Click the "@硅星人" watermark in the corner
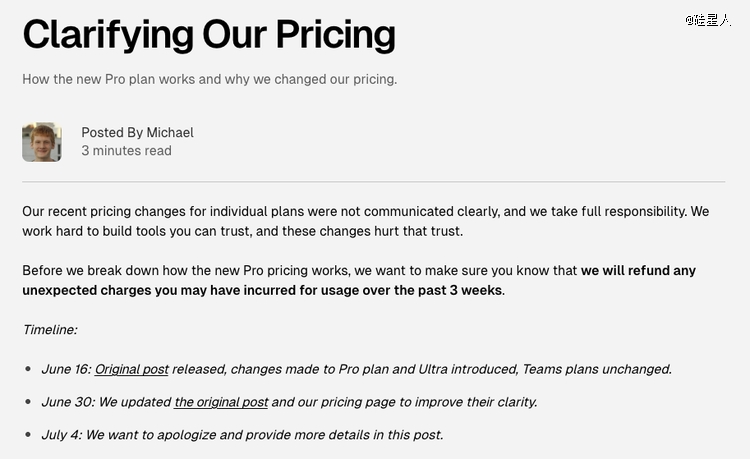Viewport: 750px width, 459px height. click(708, 20)
